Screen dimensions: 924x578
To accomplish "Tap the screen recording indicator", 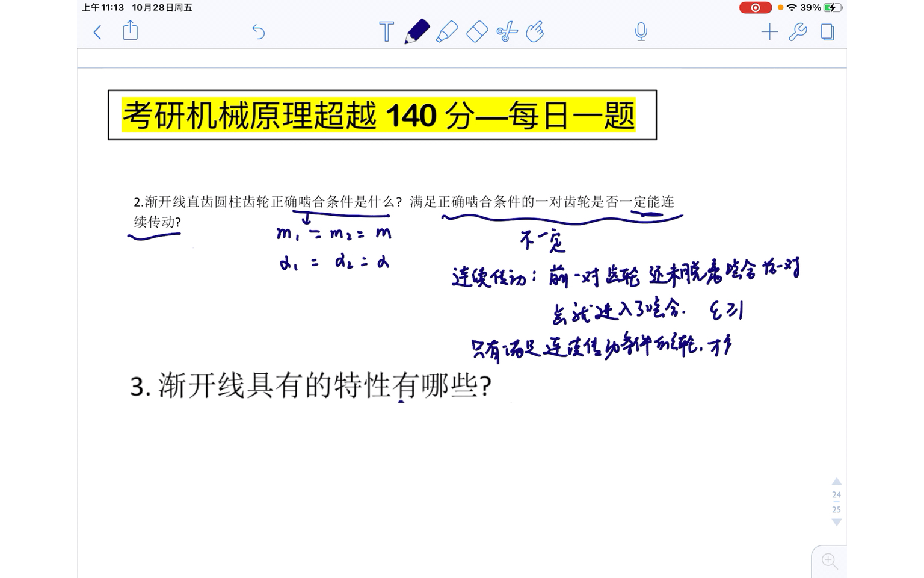I will coord(756,8).
